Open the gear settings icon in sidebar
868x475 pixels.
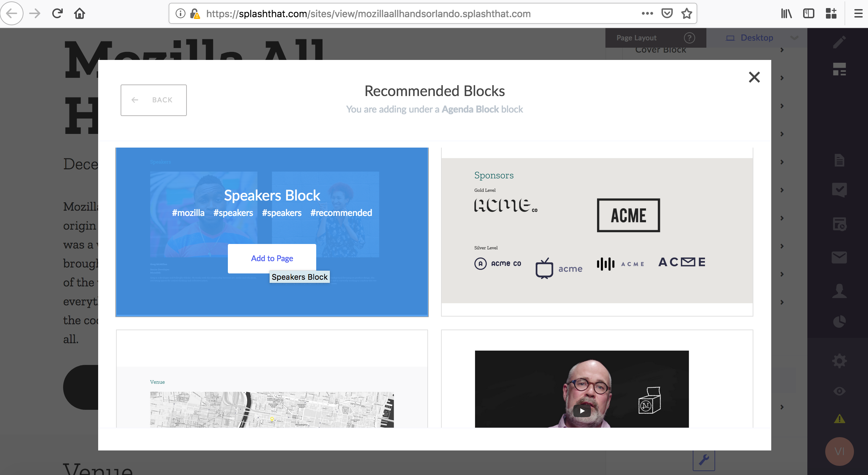tap(839, 361)
